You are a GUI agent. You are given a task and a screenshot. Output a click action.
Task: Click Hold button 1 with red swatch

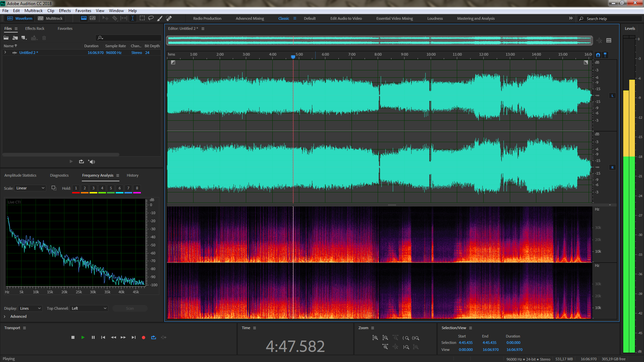[76, 188]
